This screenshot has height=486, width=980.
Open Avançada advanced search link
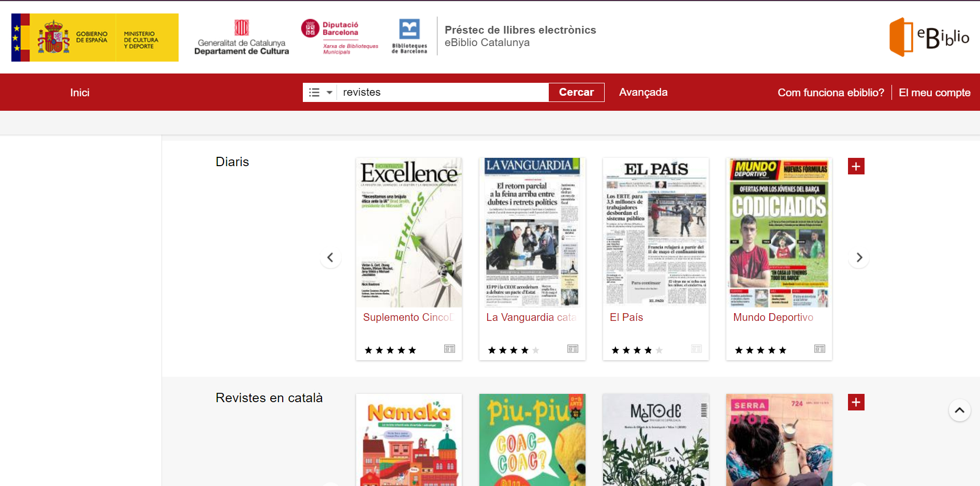643,92
